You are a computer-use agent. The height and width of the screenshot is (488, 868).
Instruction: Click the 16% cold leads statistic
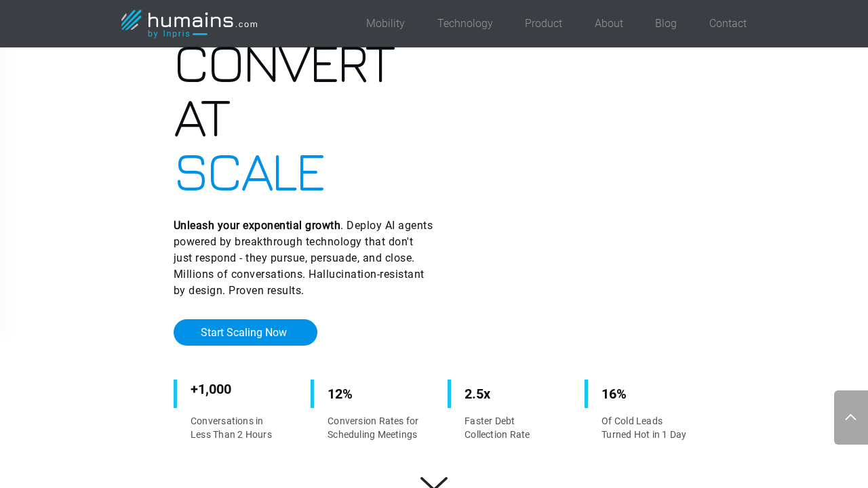tap(614, 394)
